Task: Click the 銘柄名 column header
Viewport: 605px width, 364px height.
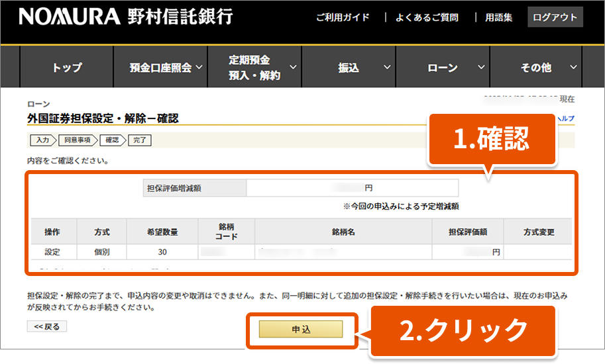Action: pyautogui.click(x=343, y=232)
